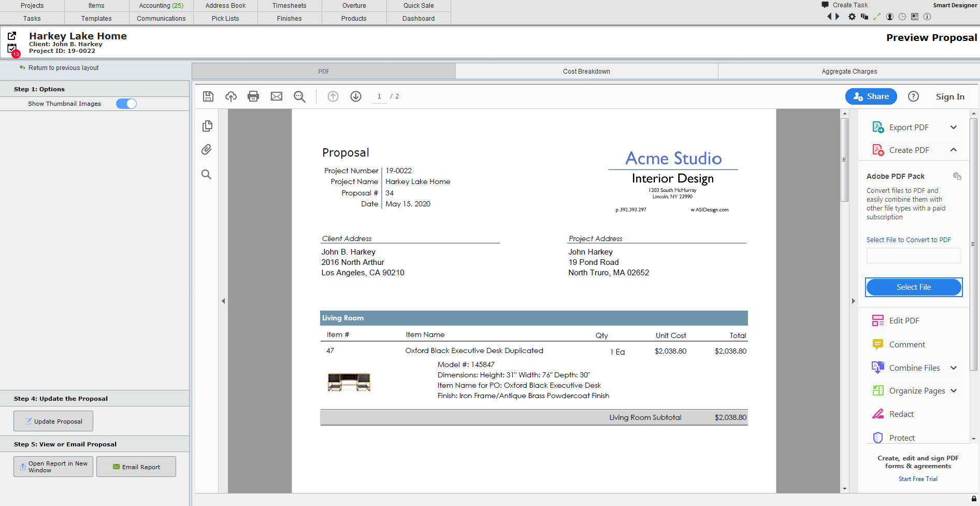Switch to the Aggregate Charges tab
The image size is (980, 506).
(849, 72)
